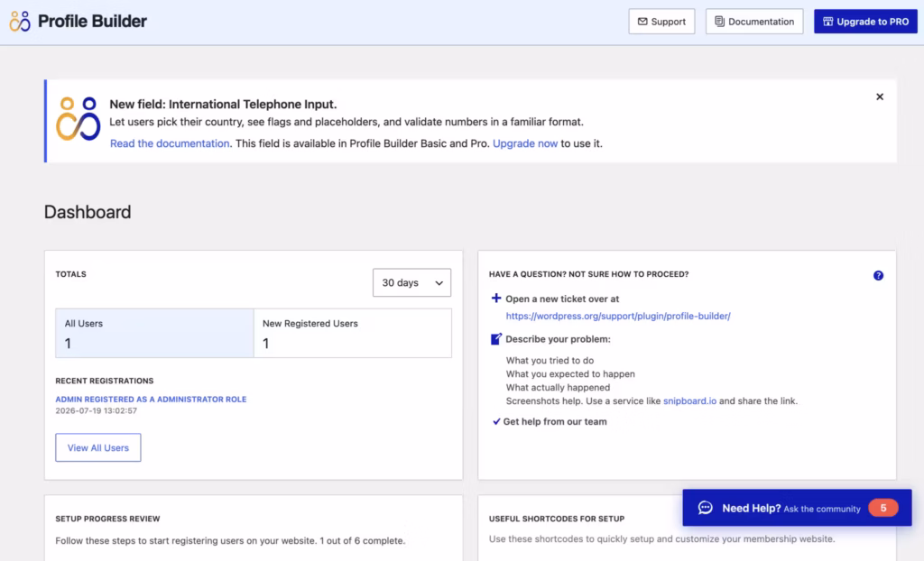Viewport: 924px width, 561px height.
Task: Click the View All Users button
Action: click(97, 447)
